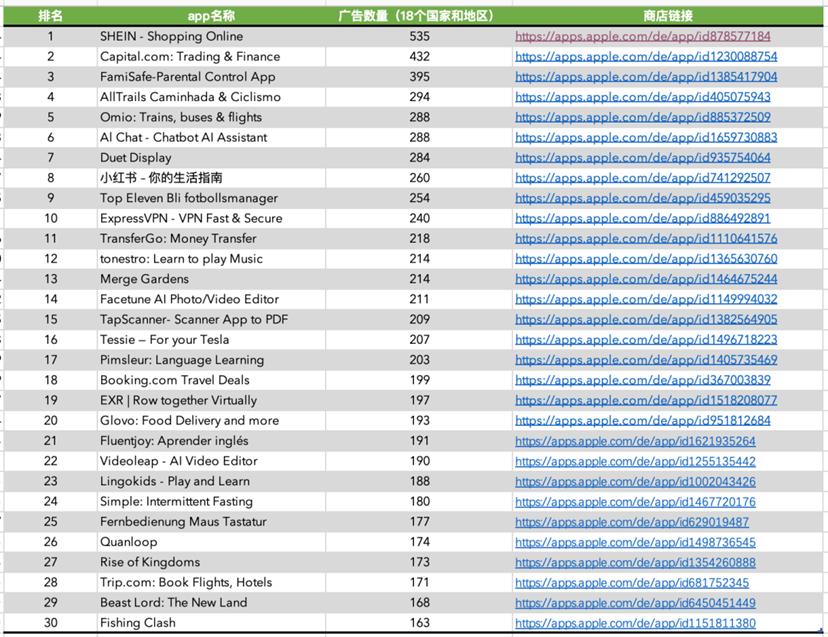The width and height of the screenshot is (828, 637).
Task: Open ExpressVPN link id886492891
Action: pyautogui.click(x=643, y=218)
